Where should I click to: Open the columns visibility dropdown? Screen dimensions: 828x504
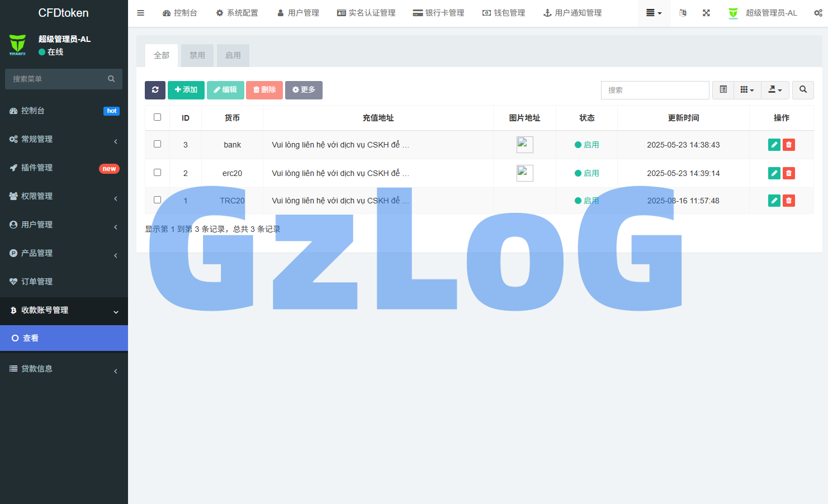[x=747, y=90]
